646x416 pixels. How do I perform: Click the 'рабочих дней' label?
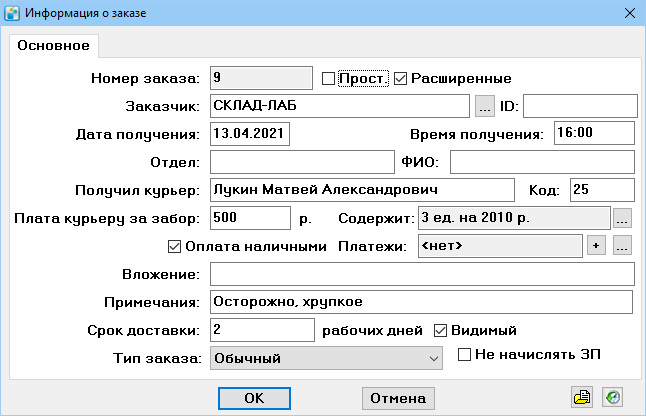tap(372, 331)
